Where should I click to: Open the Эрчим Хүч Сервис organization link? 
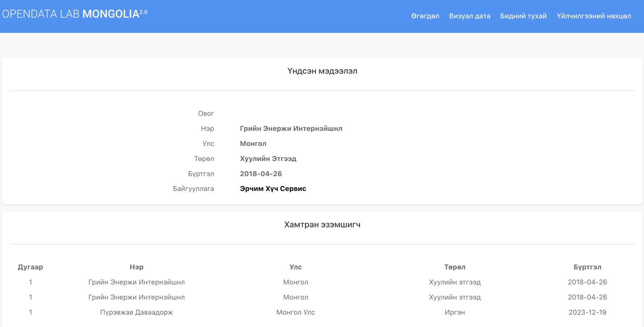273,189
